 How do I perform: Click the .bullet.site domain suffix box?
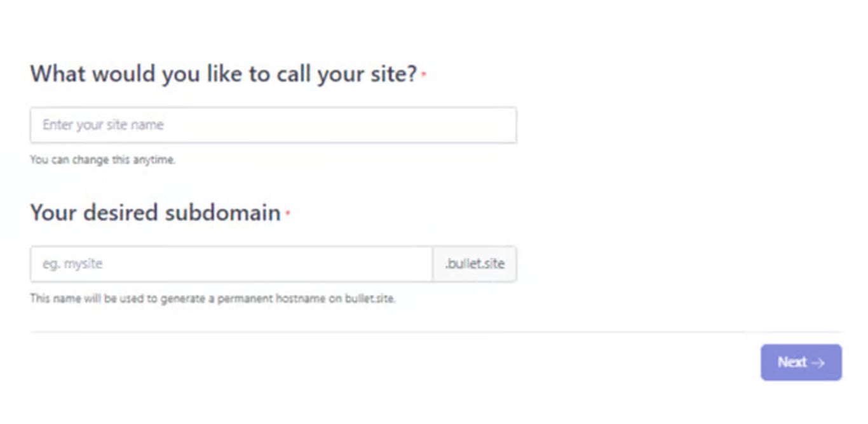coord(475,264)
